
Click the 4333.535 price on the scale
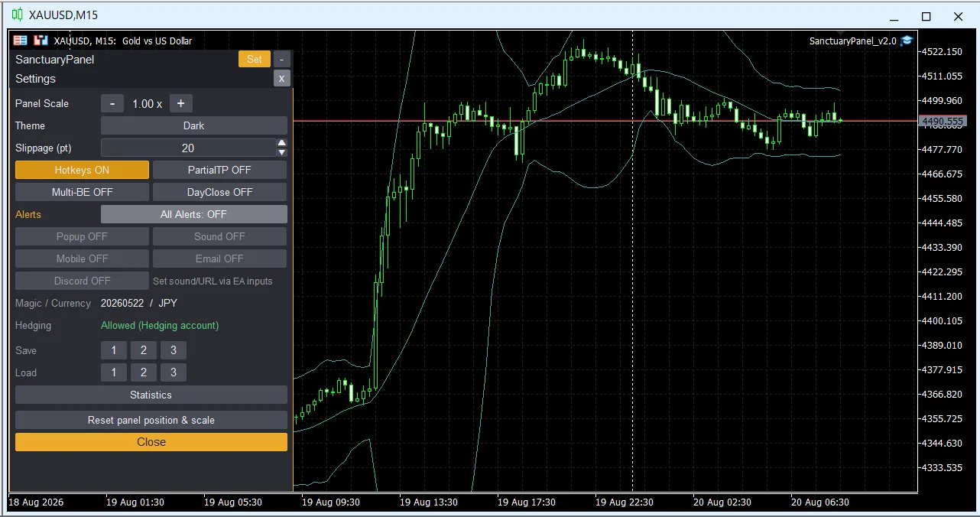[x=943, y=467]
